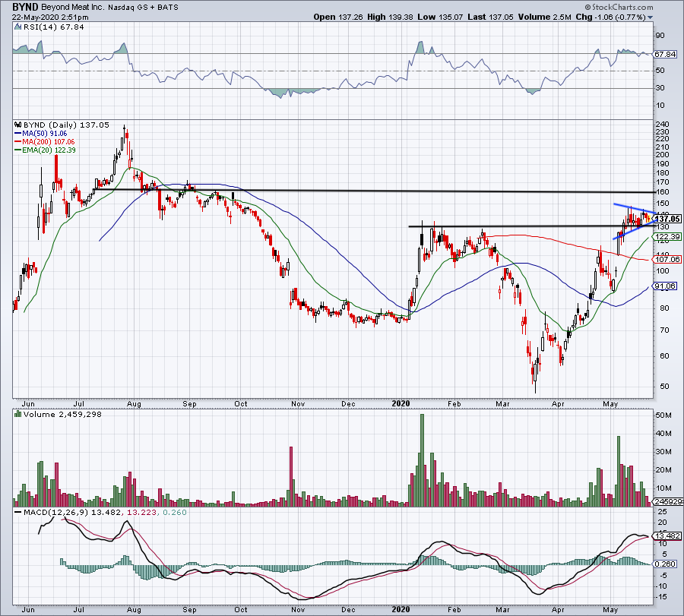Click the candlestick icon beside BYND (Daily)
This screenshot has width=684, height=616.
tap(18, 125)
